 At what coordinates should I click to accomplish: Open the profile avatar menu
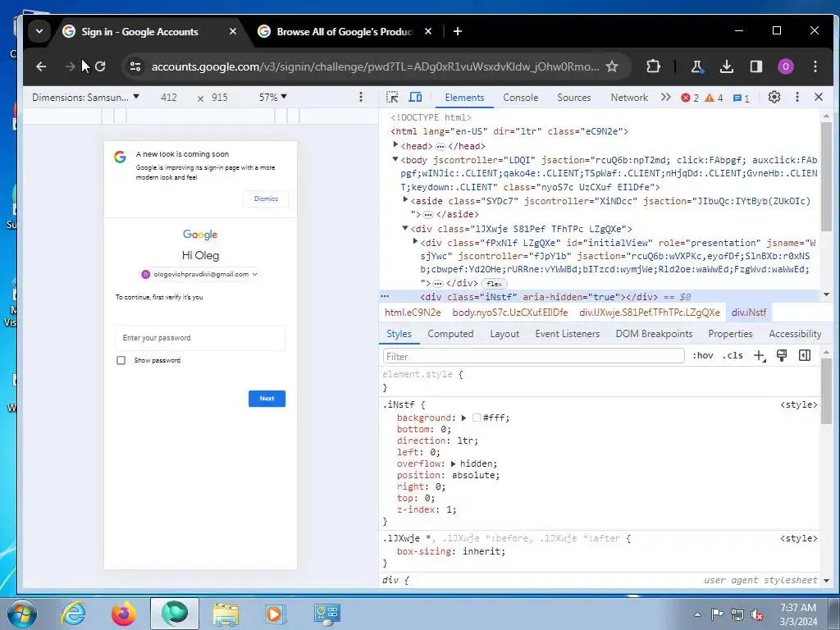point(785,66)
